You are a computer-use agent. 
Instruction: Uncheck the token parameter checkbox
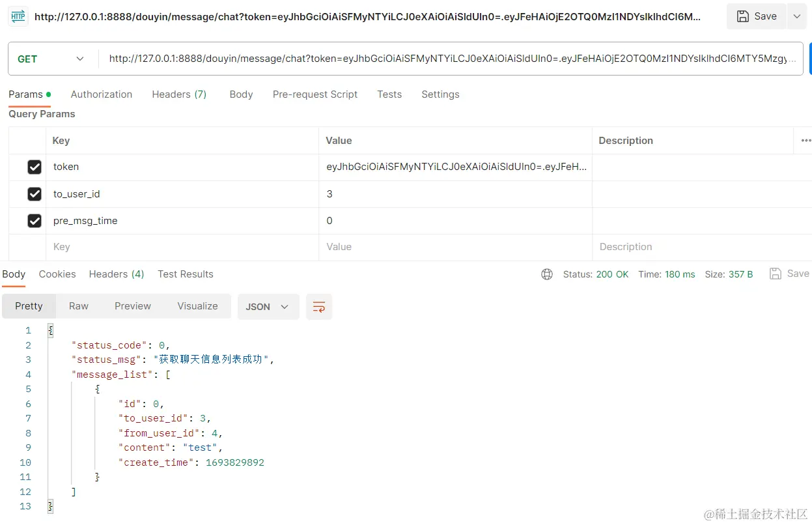pyautogui.click(x=35, y=167)
